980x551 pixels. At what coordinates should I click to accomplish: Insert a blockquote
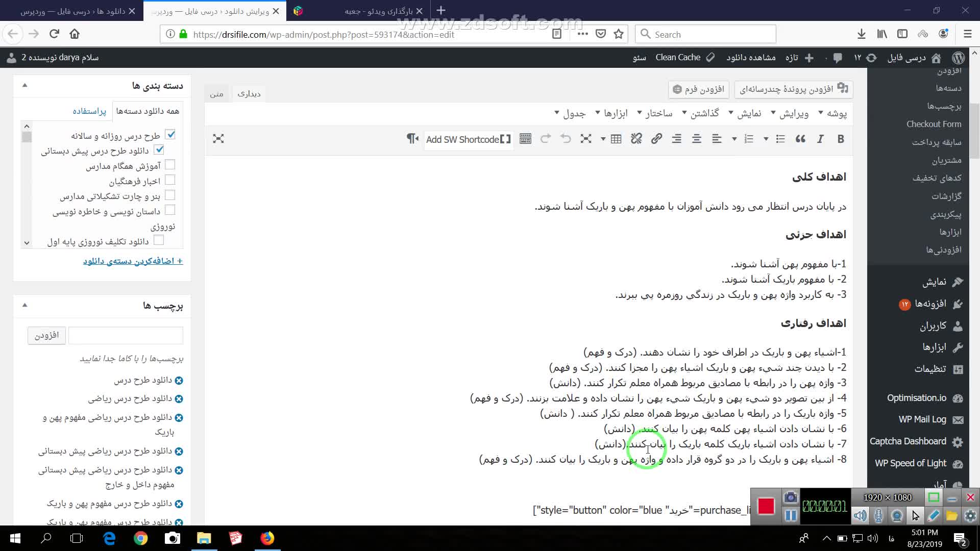click(800, 139)
